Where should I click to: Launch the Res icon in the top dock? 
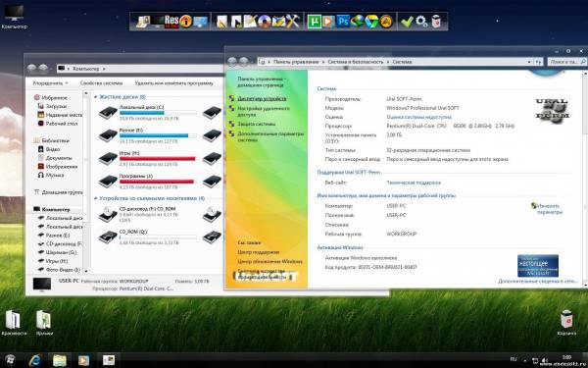click(171, 22)
